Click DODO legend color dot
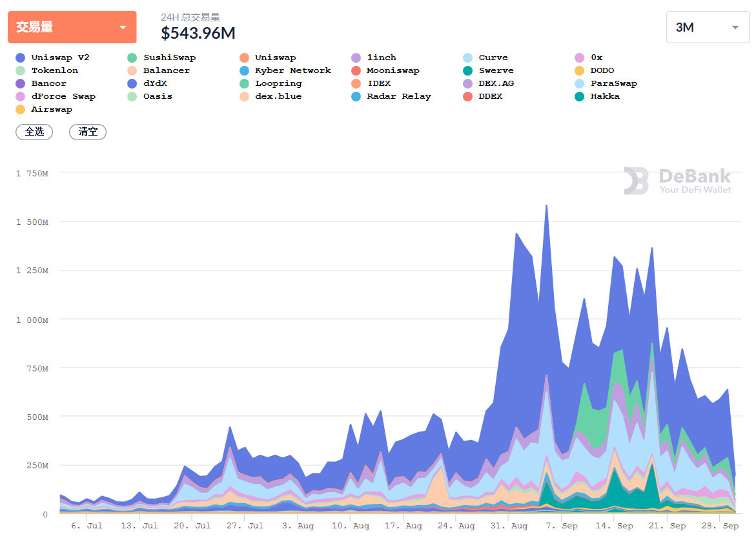 [580, 70]
